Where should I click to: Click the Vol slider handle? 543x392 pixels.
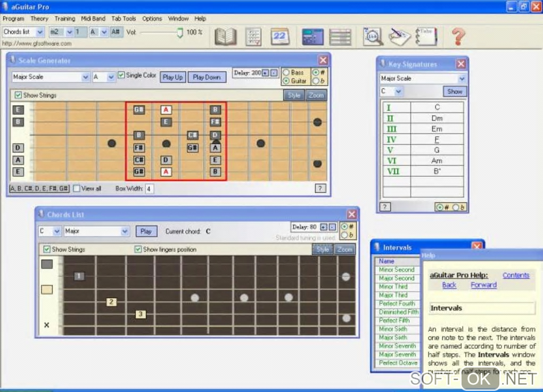click(x=180, y=32)
